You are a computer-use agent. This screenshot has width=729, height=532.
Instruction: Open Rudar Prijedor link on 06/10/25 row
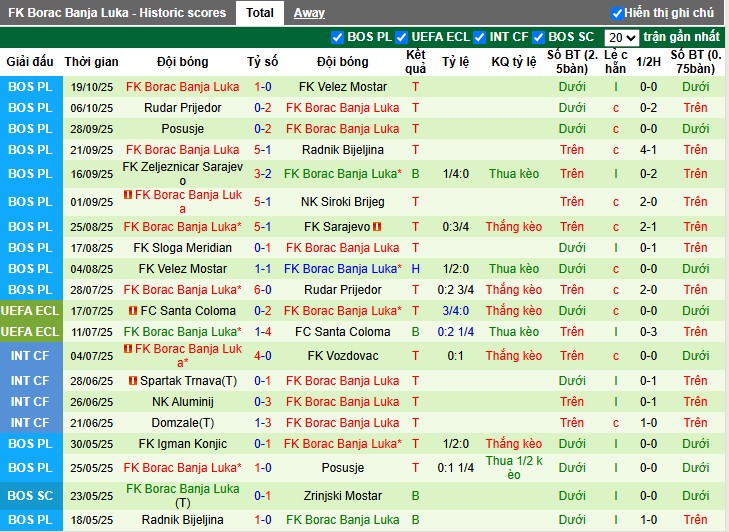(183, 108)
